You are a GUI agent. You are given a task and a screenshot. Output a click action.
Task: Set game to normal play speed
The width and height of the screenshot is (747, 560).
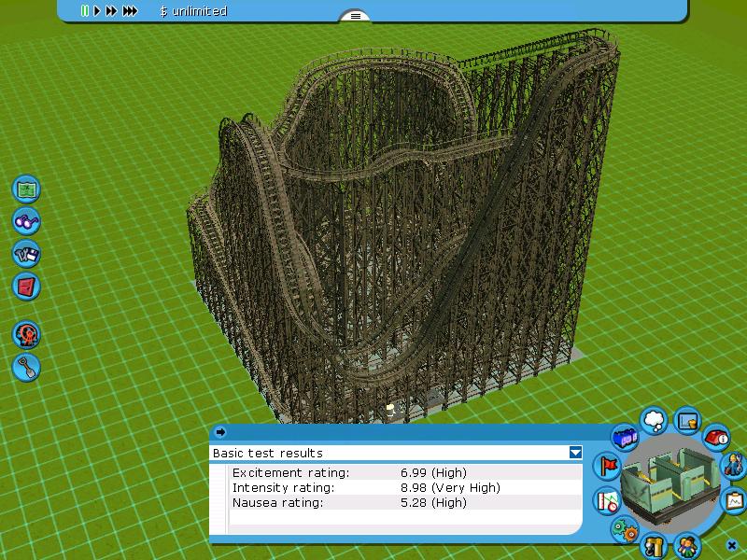click(x=97, y=10)
